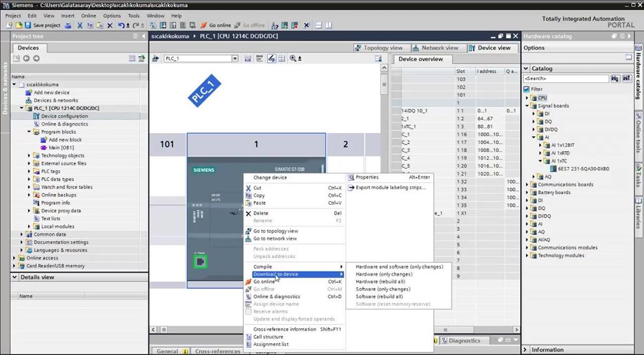
Task: Choose Hardware and software (only changes)
Action: coord(399,267)
